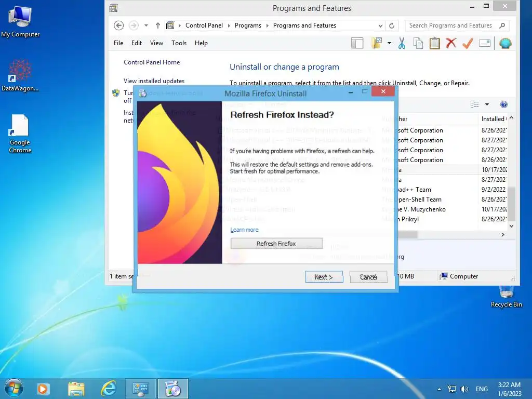Click the view options list icon
This screenshot has height=399, width=532.
pyautogui.click(x=475, y=104)
